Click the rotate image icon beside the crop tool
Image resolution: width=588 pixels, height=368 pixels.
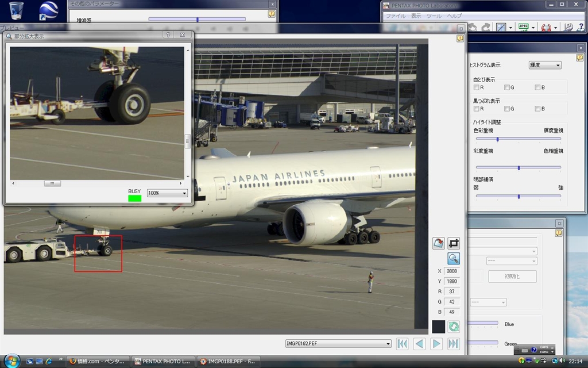438,243
